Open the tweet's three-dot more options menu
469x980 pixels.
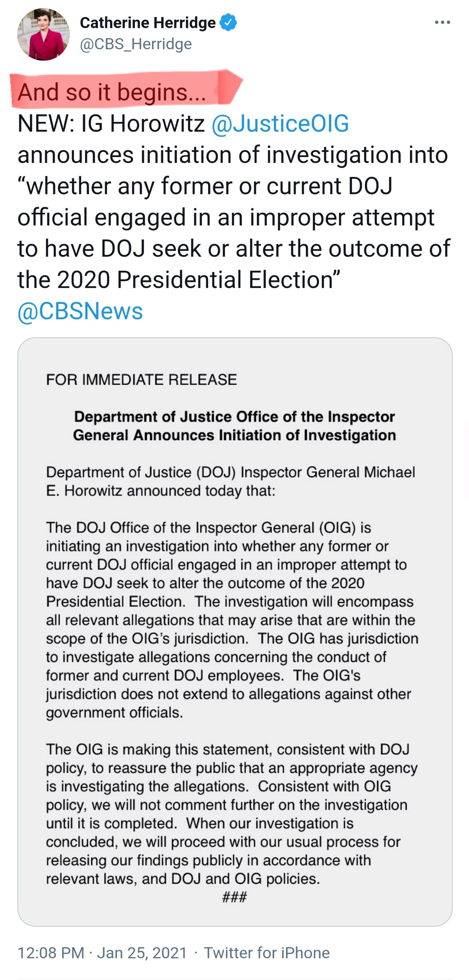[442, 22]
